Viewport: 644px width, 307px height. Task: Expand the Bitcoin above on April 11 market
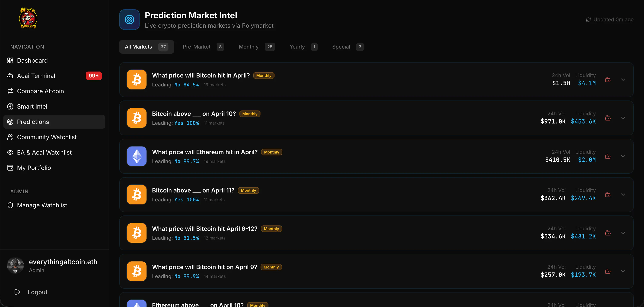pos(623,195)
